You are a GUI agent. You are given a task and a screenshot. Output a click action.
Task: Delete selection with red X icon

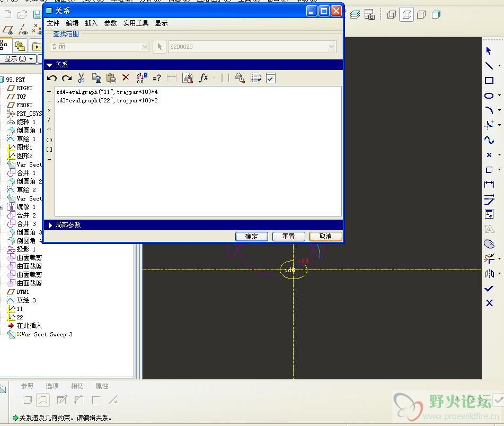point(126,77)
